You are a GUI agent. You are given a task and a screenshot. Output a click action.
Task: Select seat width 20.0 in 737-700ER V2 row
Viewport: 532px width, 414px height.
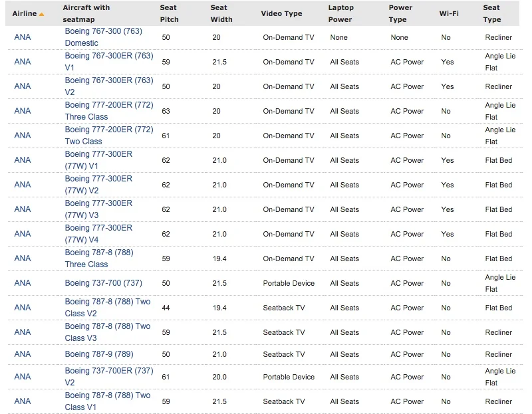(219, 377)
